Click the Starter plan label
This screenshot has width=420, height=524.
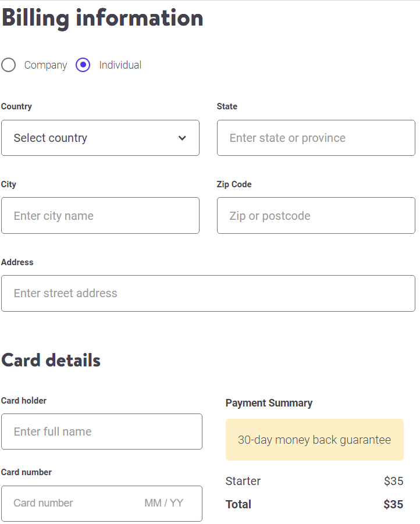[x=243, y=481]
